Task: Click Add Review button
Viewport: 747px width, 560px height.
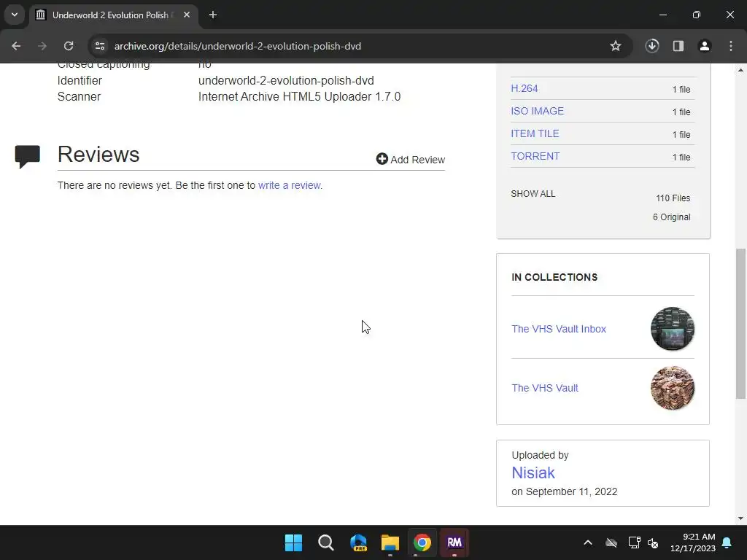Action: pyautogui.click(x=411, y=160)
